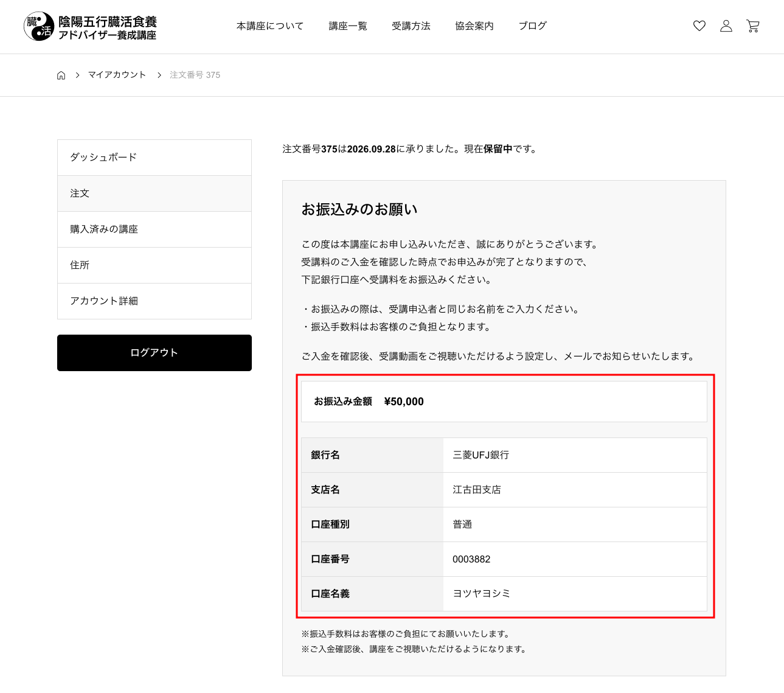Image resolution: width=784 pixels, height=693 pixels.
Task: Click the account type value 普通
Action: click(462, 524)
